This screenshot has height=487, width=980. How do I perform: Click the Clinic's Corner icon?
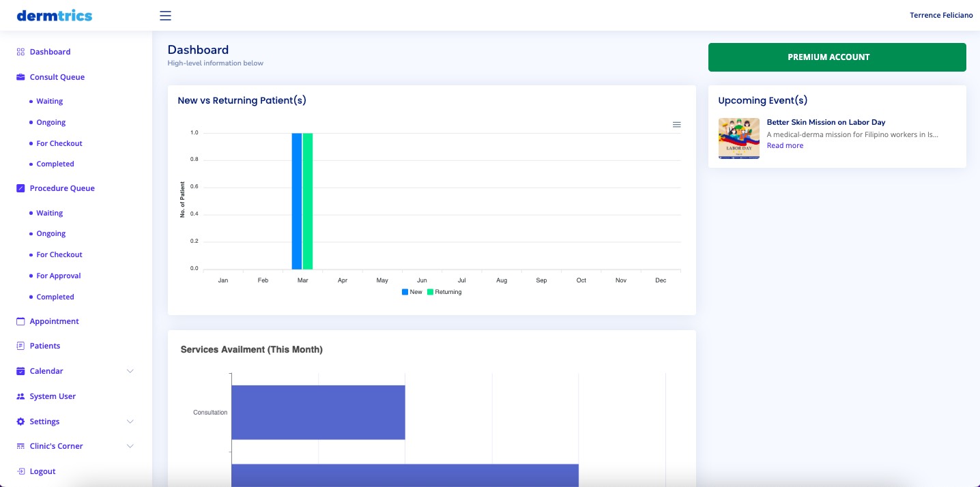20,446
